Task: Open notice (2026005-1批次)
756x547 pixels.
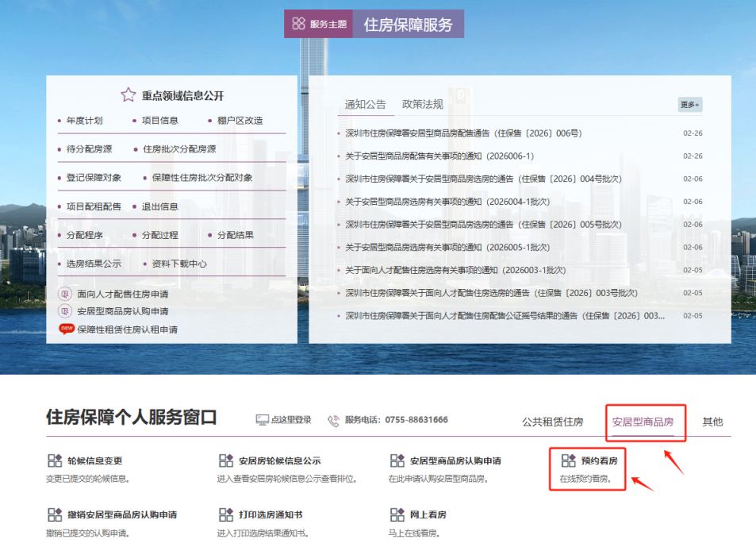Action: click(447, 247)
